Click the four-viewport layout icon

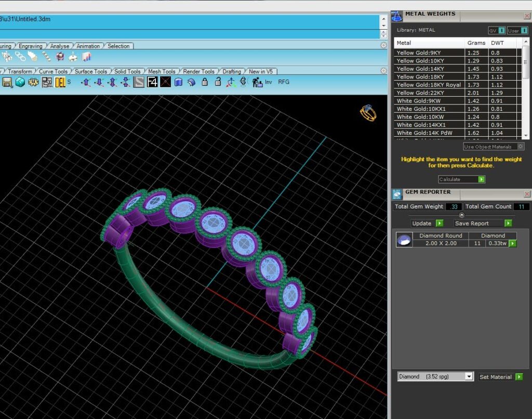[47, 82]
